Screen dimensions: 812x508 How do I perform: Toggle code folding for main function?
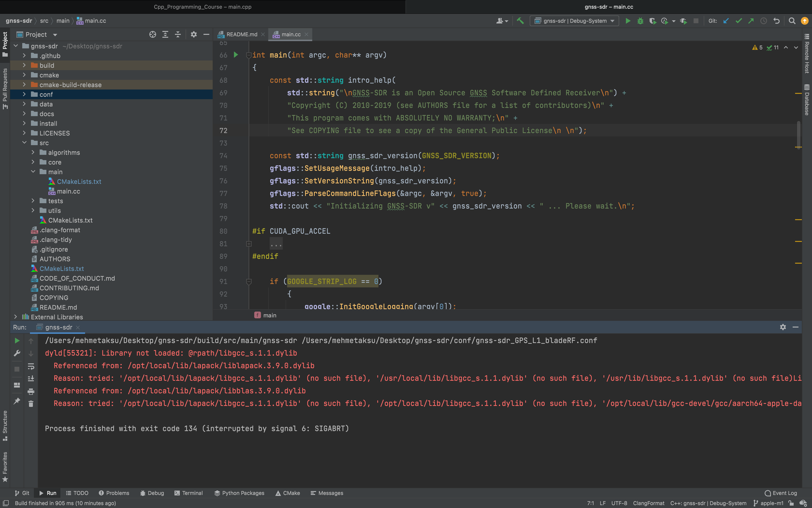(x=249, y=55)
